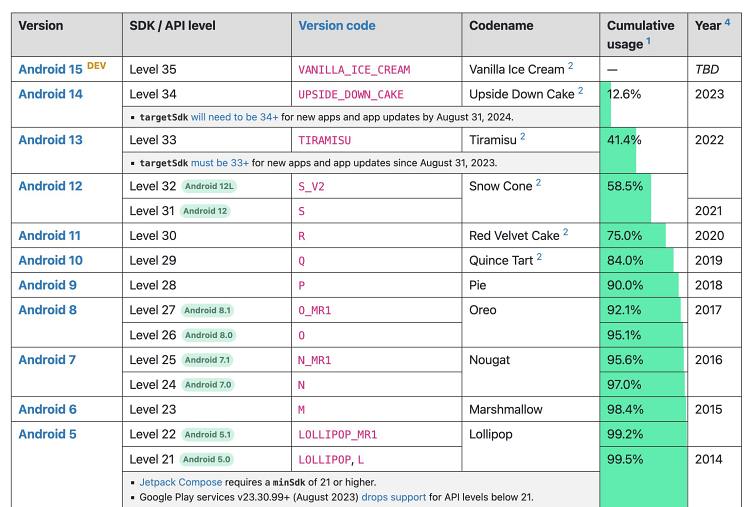Screen dimensions: 750x507
Task: Open the Jetpack Compose link
Action: coord(181,482)
